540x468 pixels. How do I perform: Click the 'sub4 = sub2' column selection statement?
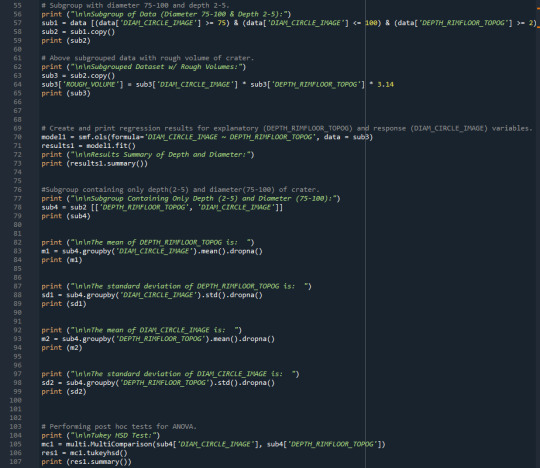162,207
